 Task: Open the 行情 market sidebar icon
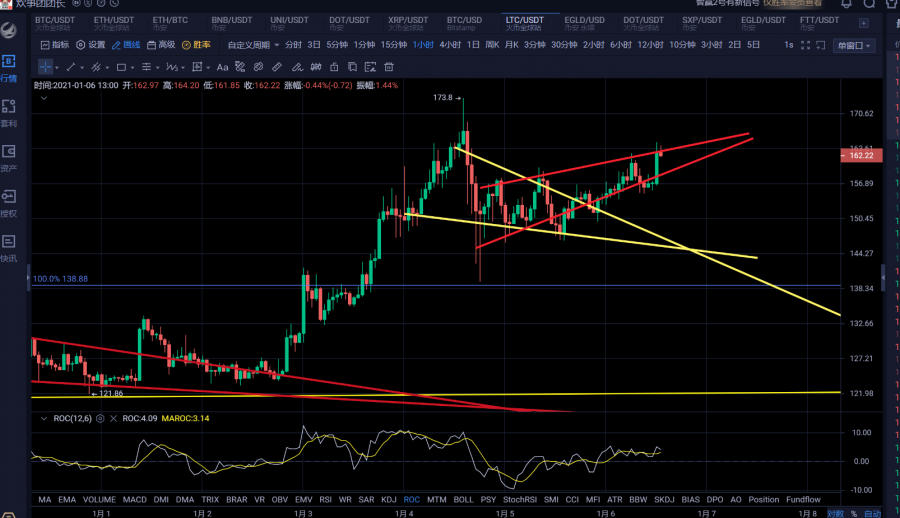coord(9,68)
